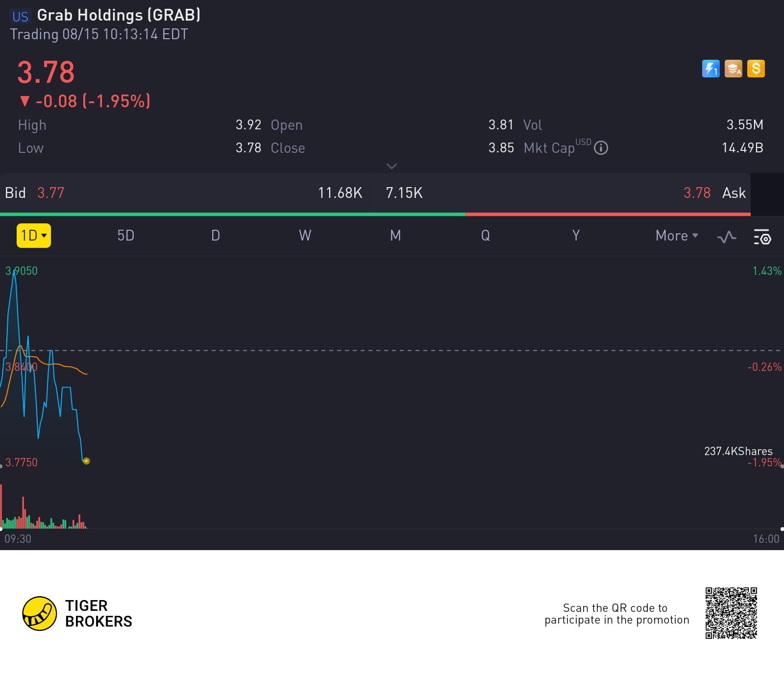The image size is (784, 677).
Task: Tap the trading timestamp 08/15 10:13:14 EDT
Action: 125,34
